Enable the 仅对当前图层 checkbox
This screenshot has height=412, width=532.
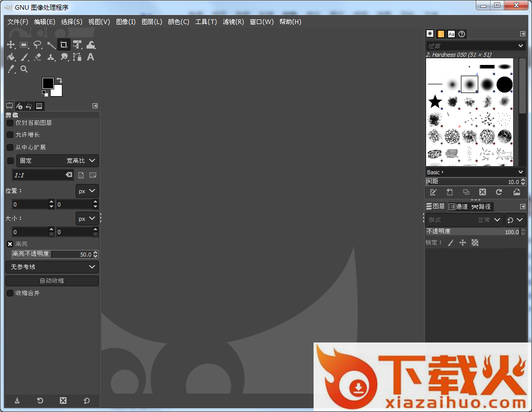click(x=10, y=123)
